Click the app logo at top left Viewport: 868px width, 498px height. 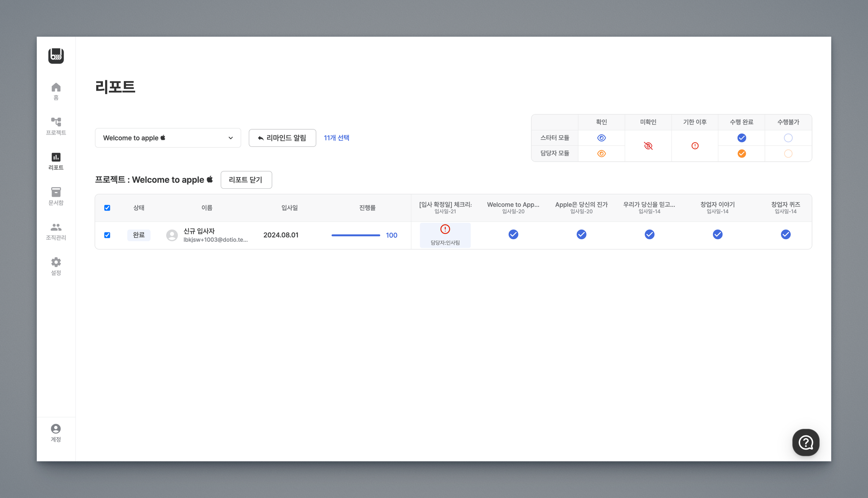56,56
